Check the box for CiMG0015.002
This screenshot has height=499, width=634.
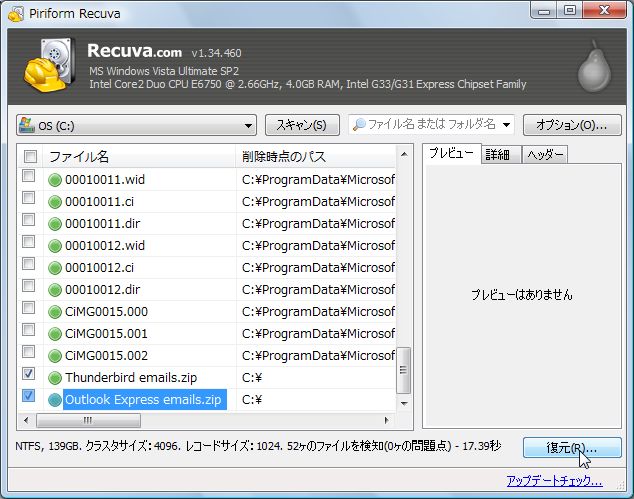(x=28, y=352)
